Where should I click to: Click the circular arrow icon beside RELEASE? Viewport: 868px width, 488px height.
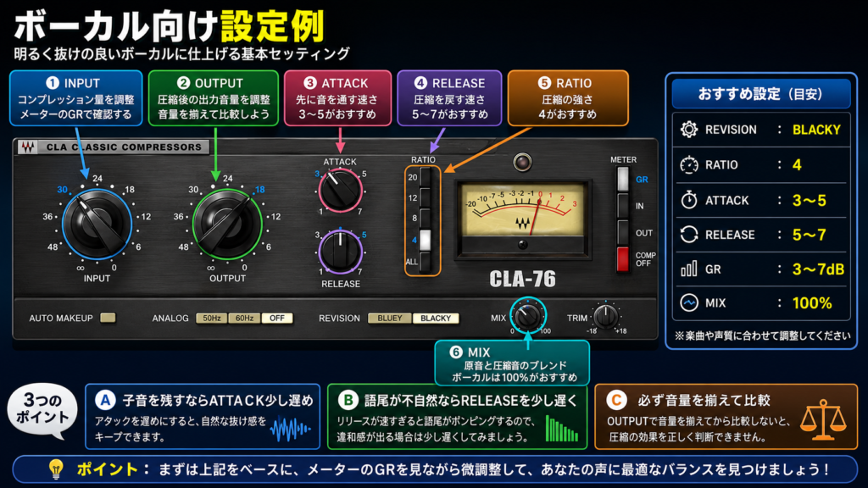[x=689, y=235]
